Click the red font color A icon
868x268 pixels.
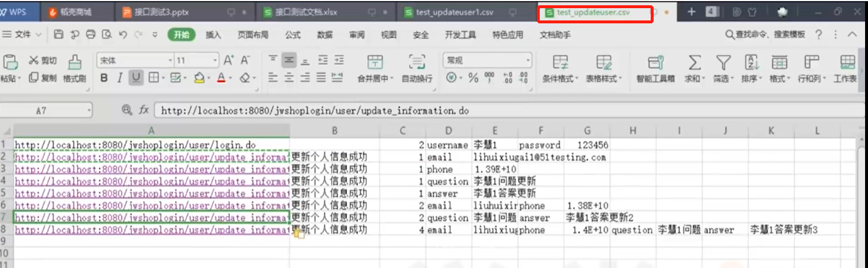221,78
